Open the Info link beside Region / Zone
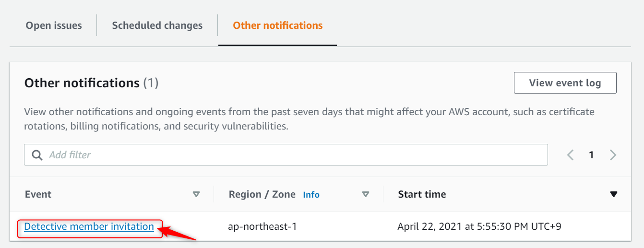The image size is (644, 248). click(x=311, y=195)
